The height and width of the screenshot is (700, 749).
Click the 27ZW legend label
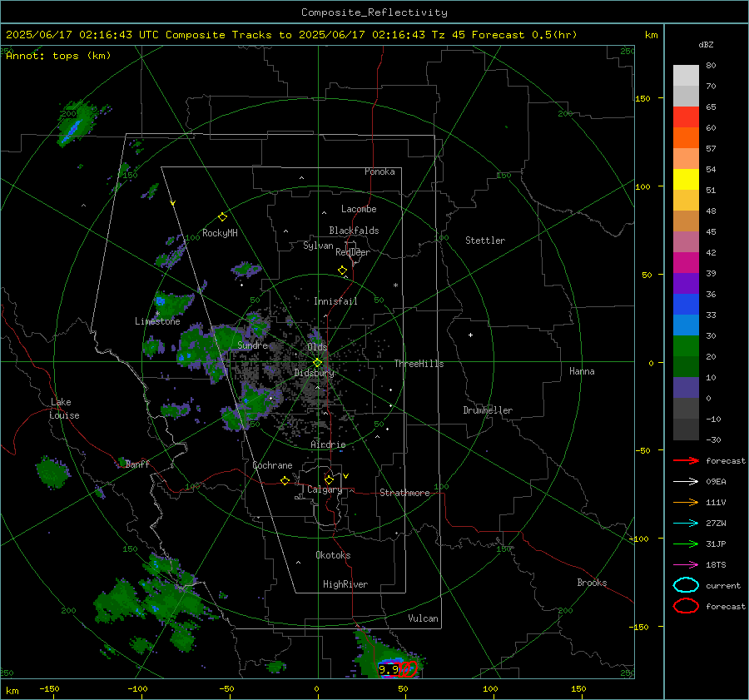click(716, 524)
